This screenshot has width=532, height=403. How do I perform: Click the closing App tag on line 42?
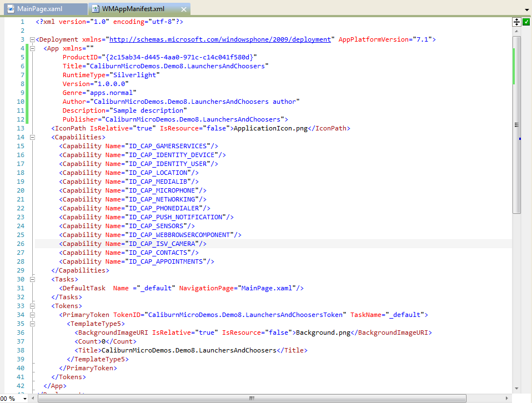pyautogui.click(x=55, y=386)
